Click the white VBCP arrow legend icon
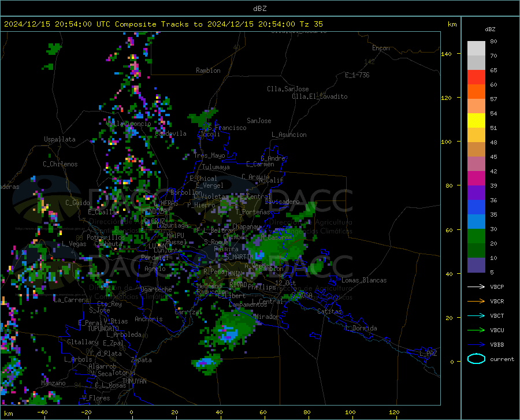 [x=476, y=287]
